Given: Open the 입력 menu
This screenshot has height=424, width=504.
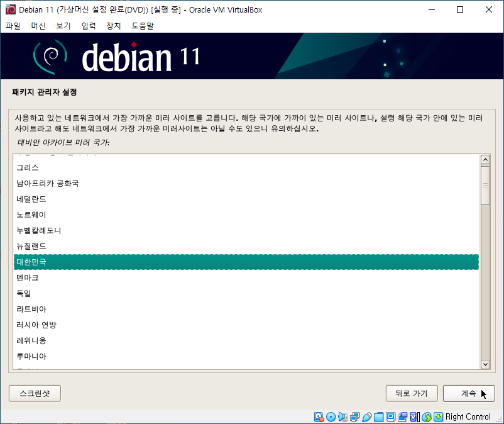Looking at the screenshot, I should click(x=89, y=26).
